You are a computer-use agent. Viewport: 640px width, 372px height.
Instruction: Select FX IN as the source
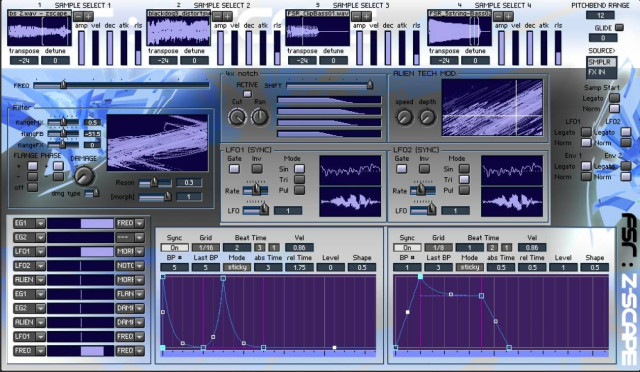click(601, 72)
